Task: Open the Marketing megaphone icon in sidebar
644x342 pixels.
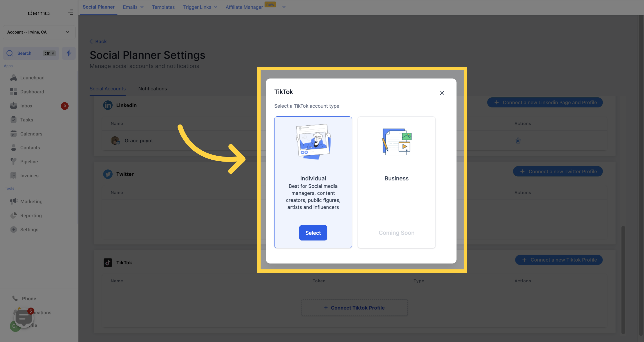Action: click(14, 201)
